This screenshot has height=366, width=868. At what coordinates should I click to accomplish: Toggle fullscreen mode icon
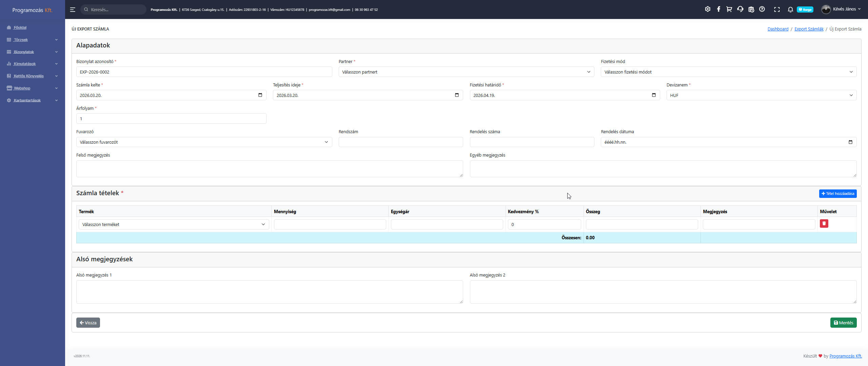point(777,9)
